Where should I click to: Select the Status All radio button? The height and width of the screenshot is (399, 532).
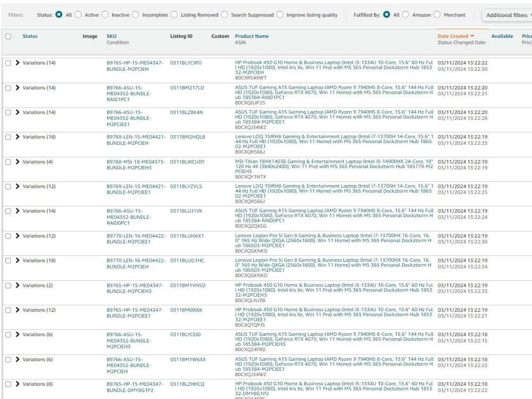point(59,14)
